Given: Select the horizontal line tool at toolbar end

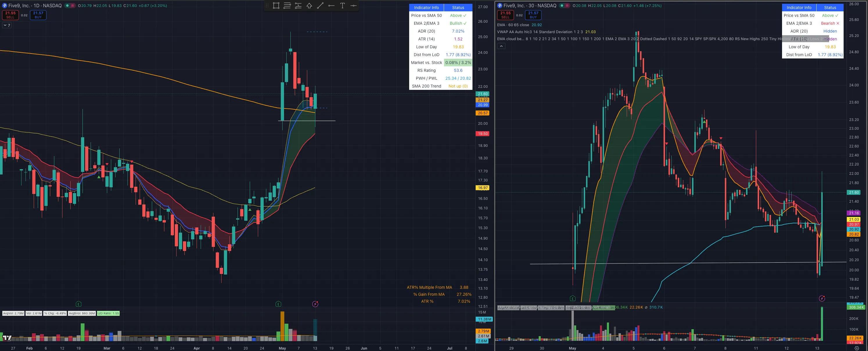Looking at the screenshot, I should click(x=353, y=6).
